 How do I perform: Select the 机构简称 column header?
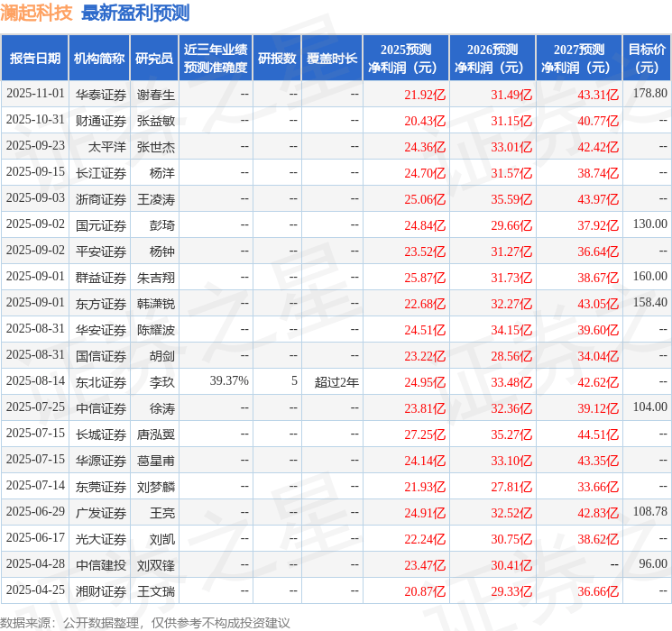pos(99,59)
